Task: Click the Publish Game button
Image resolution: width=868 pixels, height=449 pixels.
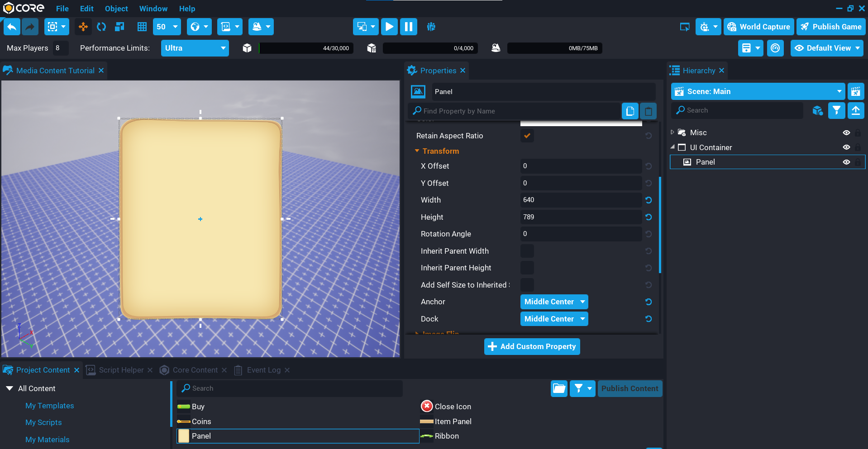Action: point(831,27)
